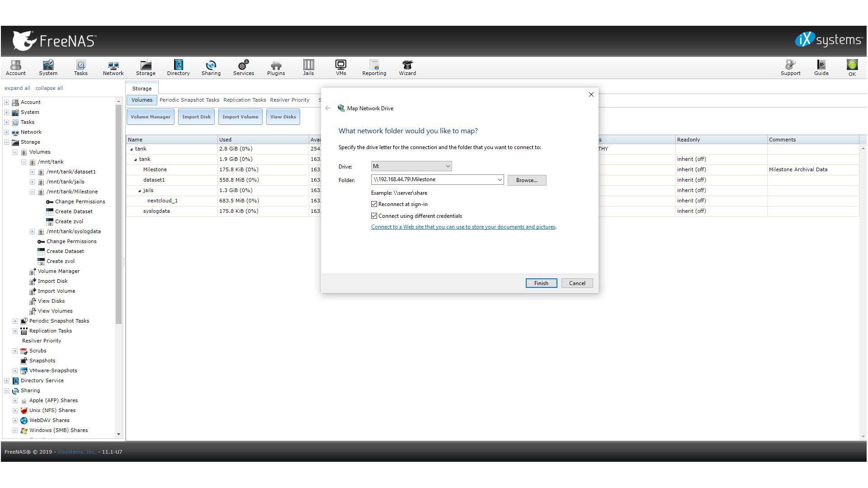The width and height of the screenshot is (868, 488).
Task: Open the VMs toolbar icon
Action: [x=341, y=68]
